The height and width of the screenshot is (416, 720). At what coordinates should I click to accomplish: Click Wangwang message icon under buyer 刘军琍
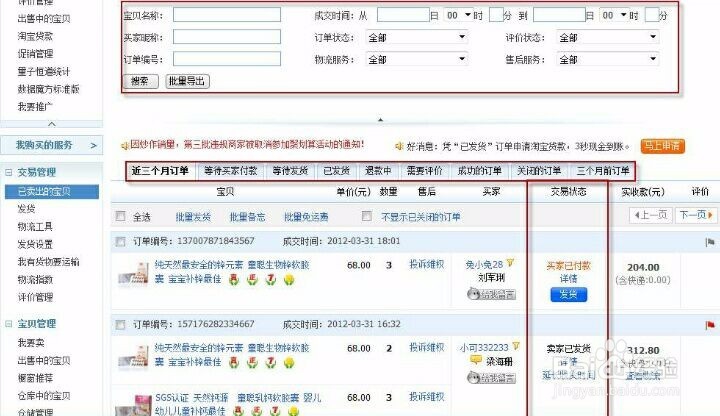tap(491, 294)
